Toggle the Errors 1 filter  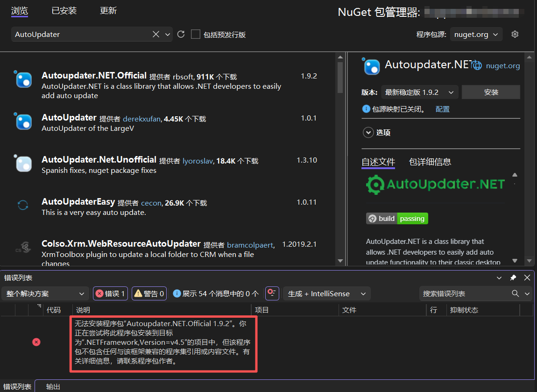coord(110,294)
